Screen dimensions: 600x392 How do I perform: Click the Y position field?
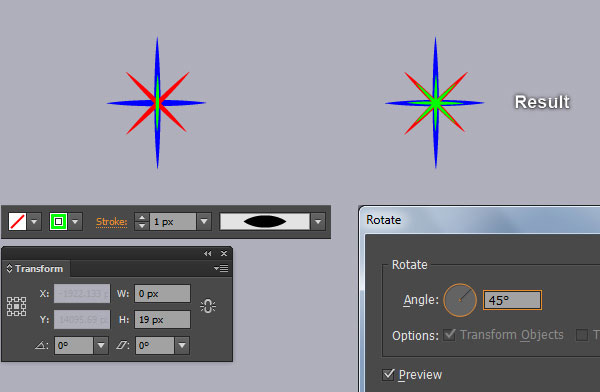pos(82,320)
